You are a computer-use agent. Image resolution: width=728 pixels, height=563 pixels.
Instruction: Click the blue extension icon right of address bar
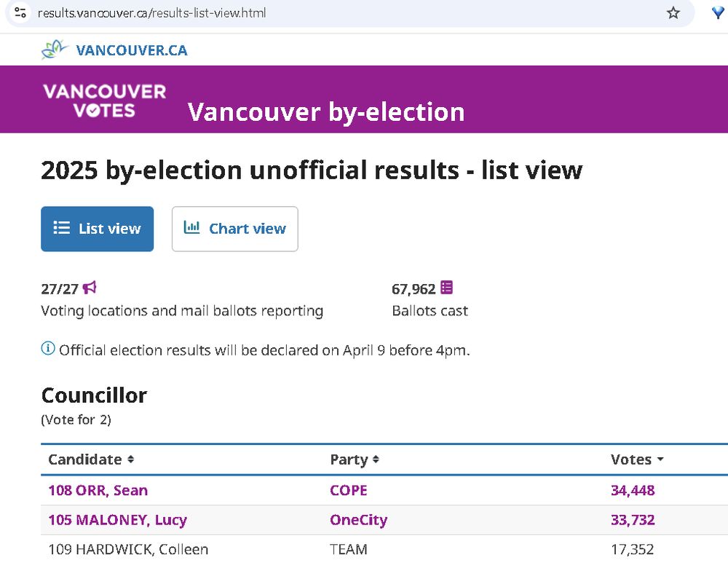tap(718, 12)
